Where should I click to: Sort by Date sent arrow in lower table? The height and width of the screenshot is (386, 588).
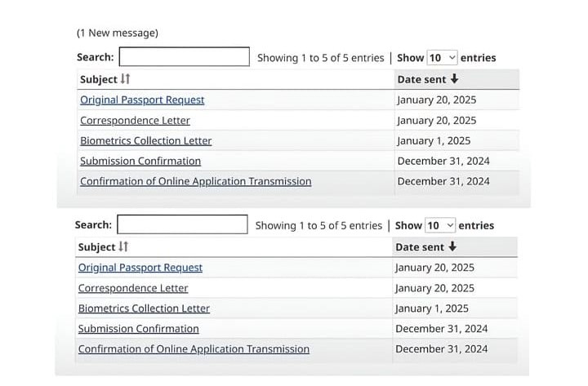tap(452, 246)
